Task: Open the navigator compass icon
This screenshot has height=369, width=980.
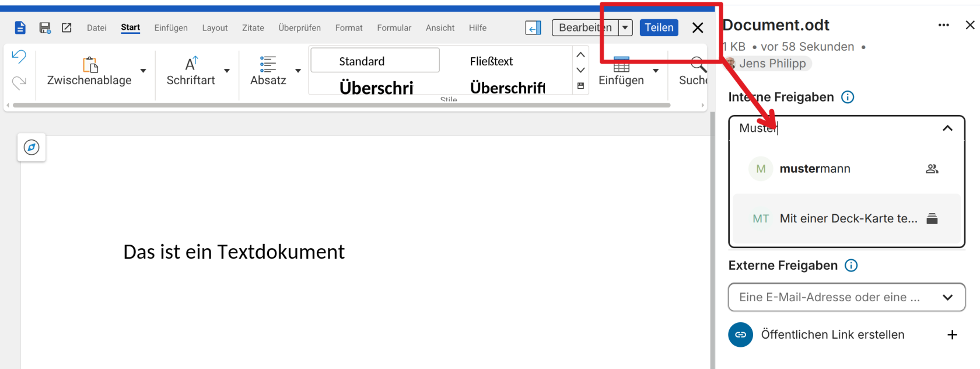Action: click(x=32, y=147)
